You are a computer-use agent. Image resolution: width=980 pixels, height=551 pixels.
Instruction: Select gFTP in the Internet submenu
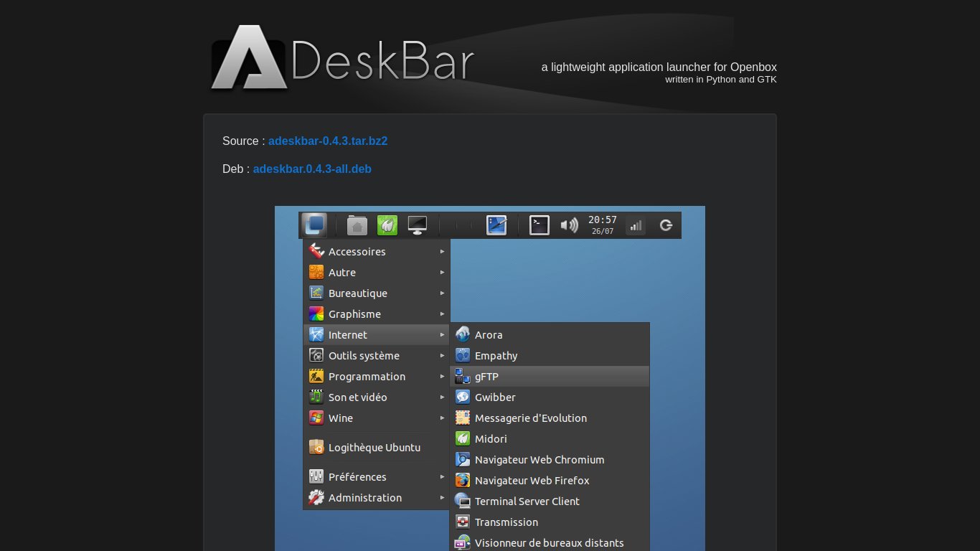click(x=486, y=377)
